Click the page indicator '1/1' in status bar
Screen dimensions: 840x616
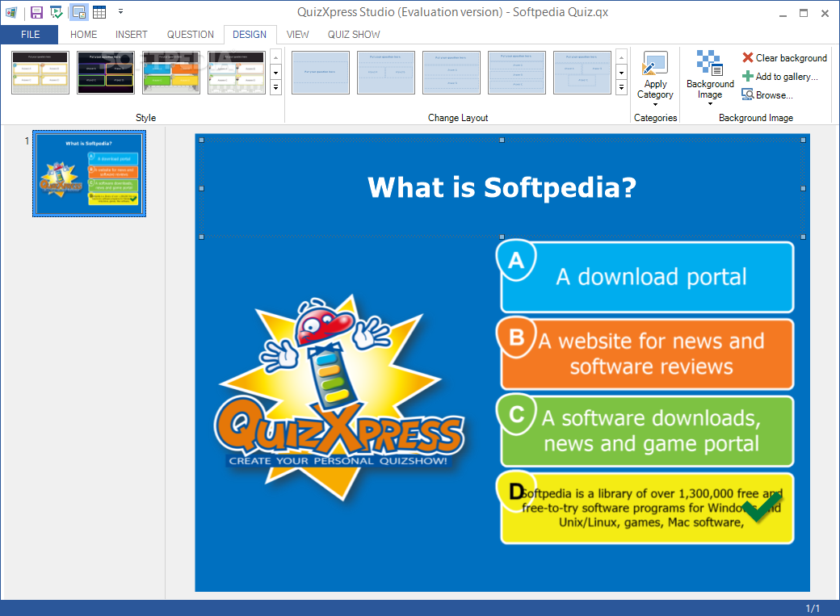pyautogui.click(x=813, y=608)
